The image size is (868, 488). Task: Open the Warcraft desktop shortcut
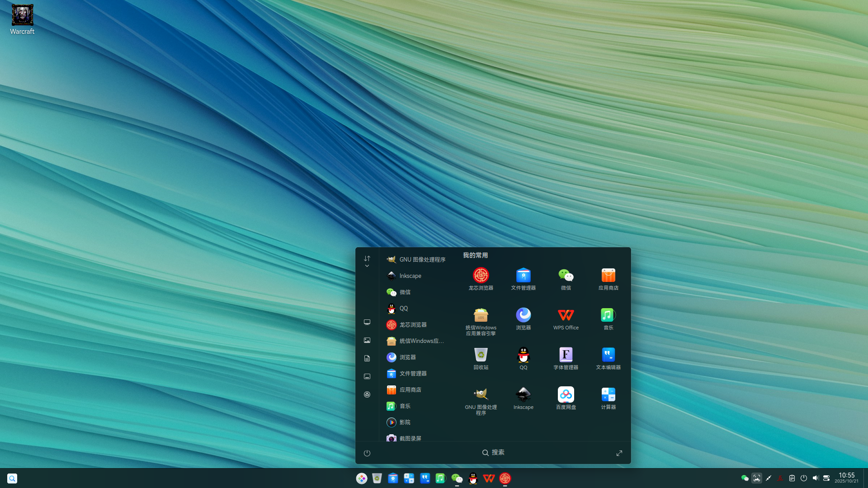[x=22, y=20]
